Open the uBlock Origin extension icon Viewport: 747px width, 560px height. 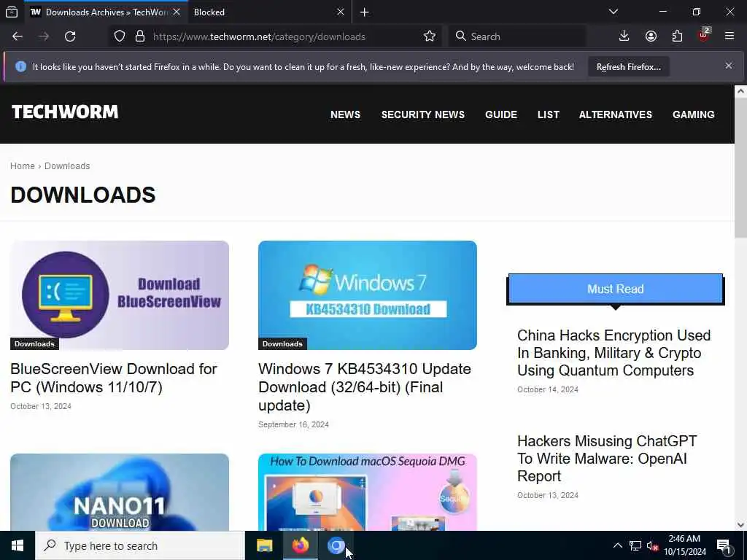pyautogui.click(x=704, y=36)
